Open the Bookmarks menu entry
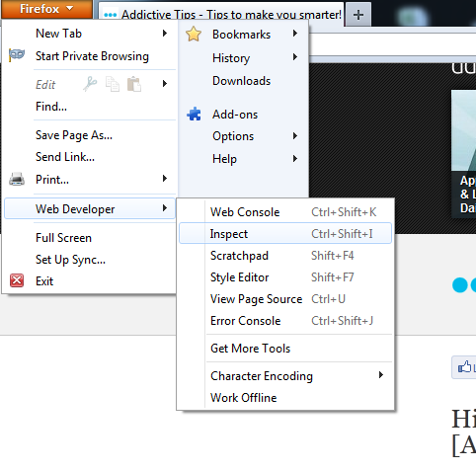 (x=243, y=35)
